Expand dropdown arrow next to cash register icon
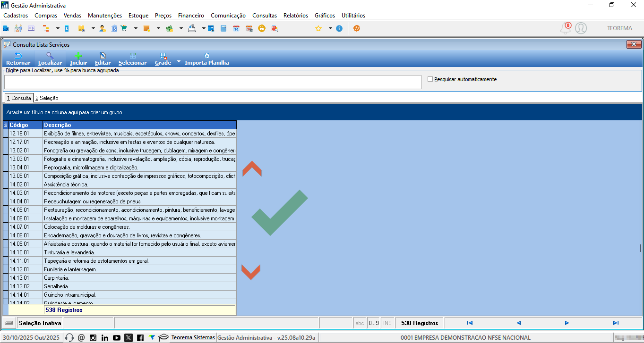Image resolution: width=644 pixels, height=343 pixels. click(204, 28)
